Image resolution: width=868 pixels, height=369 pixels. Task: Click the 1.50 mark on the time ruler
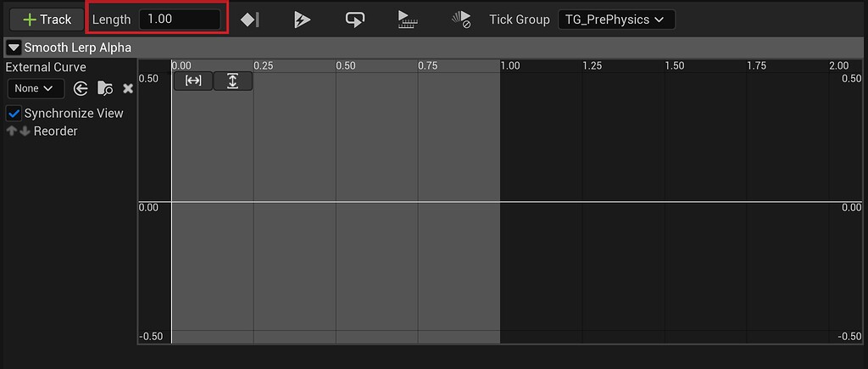tap(674, 66)
